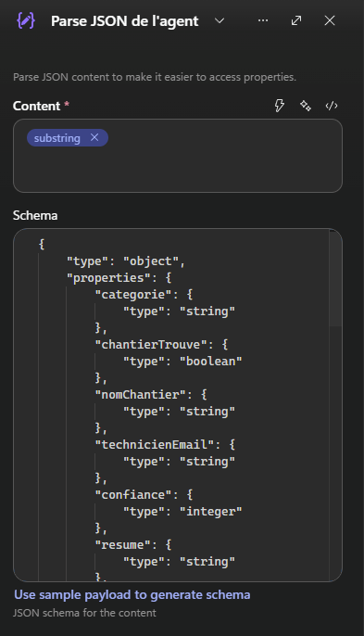
Task: Click the "chantierTrouve" property line in the schema
Action: 162,344
